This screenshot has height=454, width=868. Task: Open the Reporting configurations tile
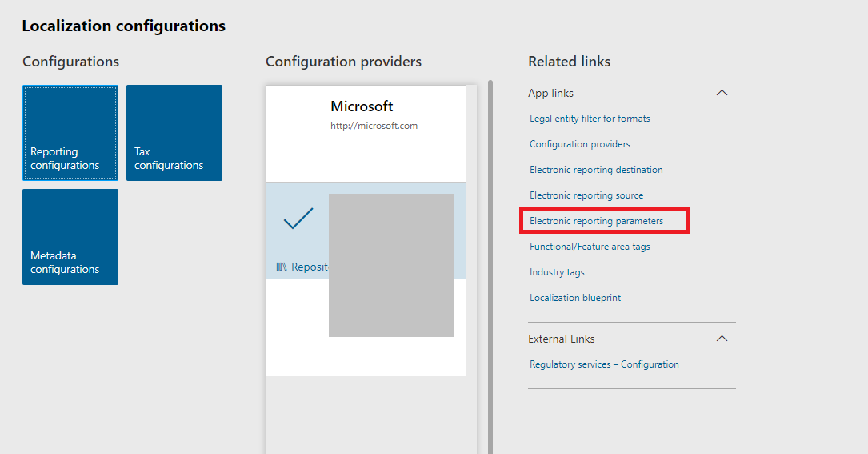[x=70, y=133]
